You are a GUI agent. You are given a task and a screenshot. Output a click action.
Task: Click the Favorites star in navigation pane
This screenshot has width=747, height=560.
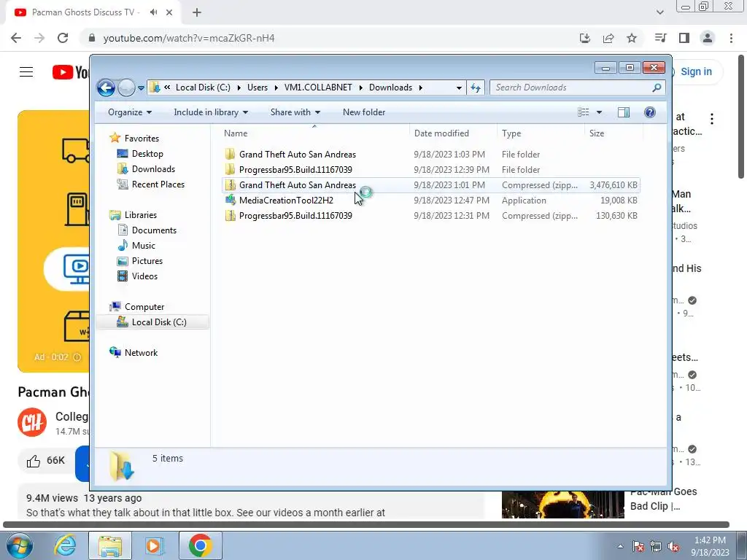pos(115,138)
